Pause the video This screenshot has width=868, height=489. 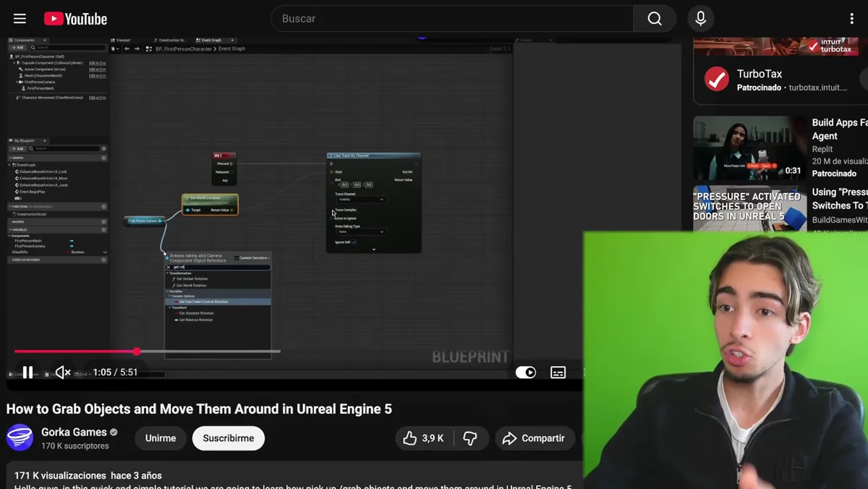click(x=27, y=373)
